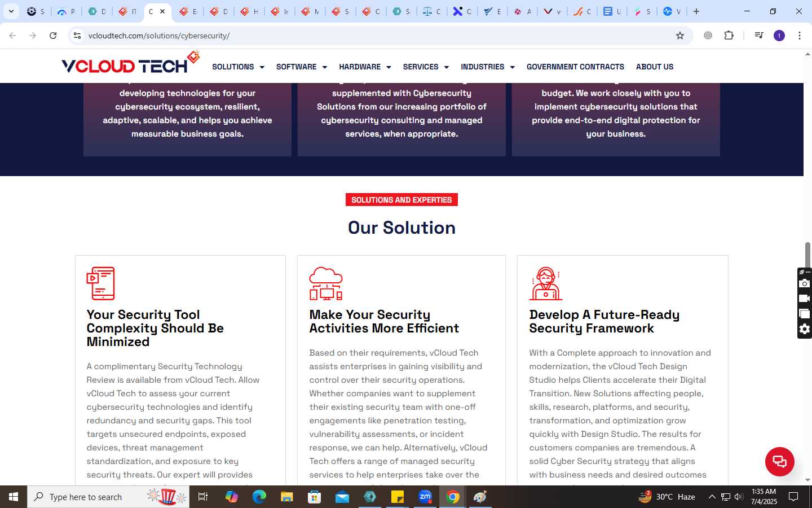Viewport: 812px width, 508px height.
Task: Click the red SOLUTIONS AND EXPERTIES badge
Action: (x=401, y=200)
